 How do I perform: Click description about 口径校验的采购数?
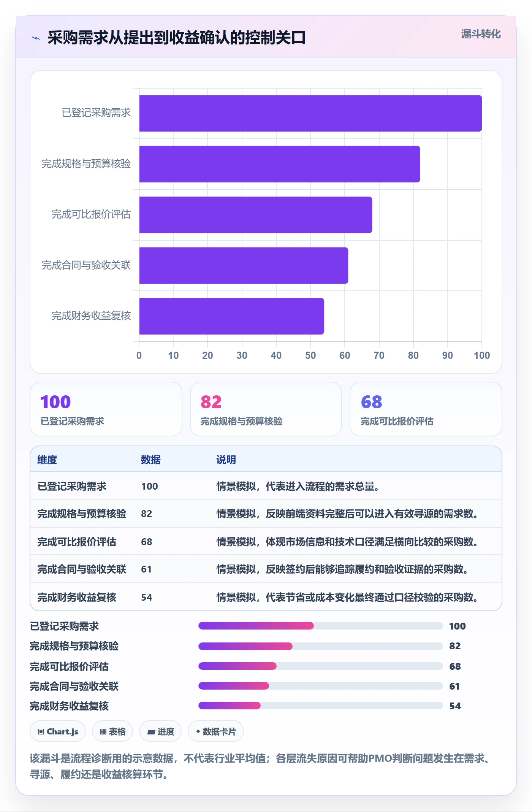pyautogui.click(x=347, y=597)
